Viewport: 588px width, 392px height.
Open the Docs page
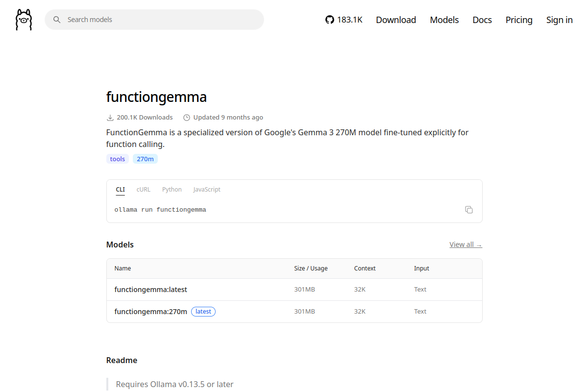click(x=482, y=20)
